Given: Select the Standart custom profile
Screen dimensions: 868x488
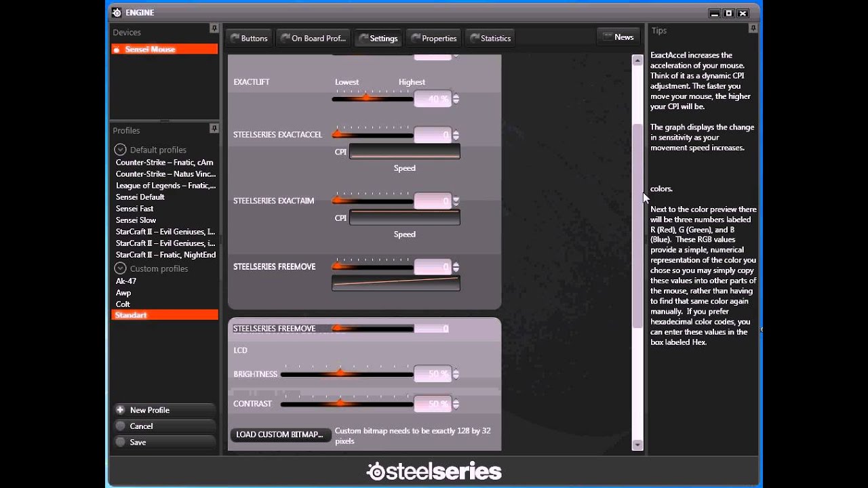Looking at the screenshot, I should (x=165, y=315).
